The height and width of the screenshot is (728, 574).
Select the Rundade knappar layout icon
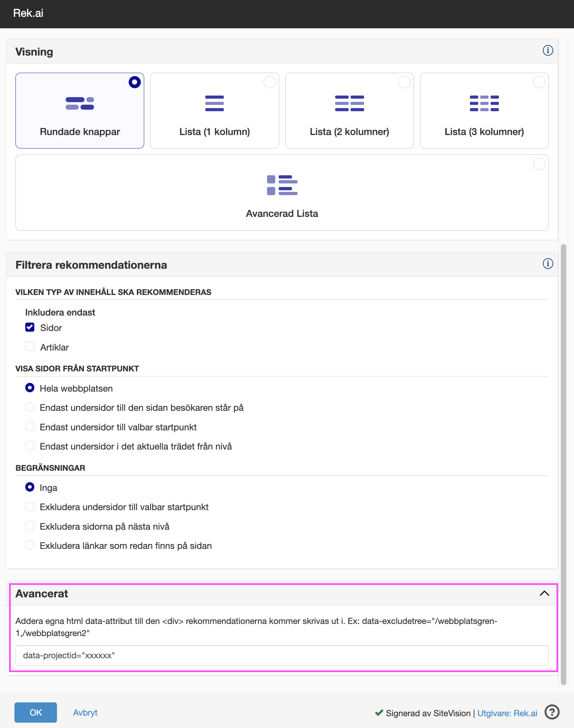[x=80, y=103]
